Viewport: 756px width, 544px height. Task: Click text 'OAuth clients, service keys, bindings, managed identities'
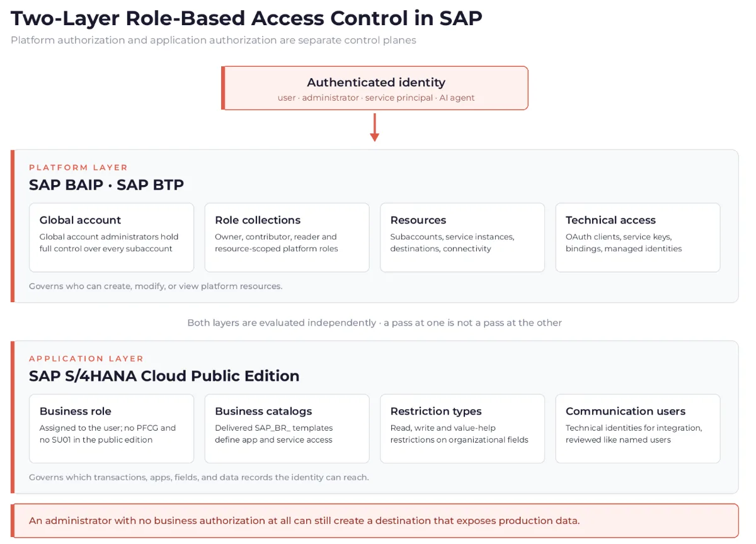click(x=624, y=243)
